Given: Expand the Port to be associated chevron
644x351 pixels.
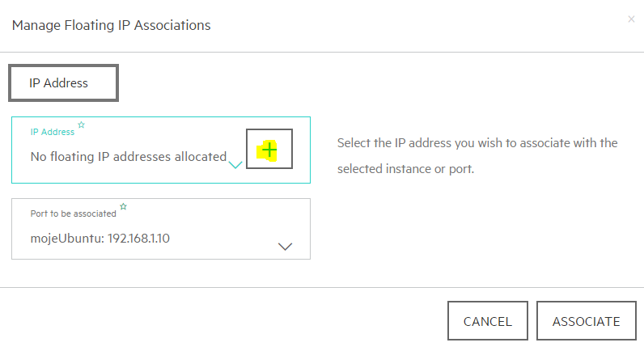Looking at the screenshot, I should [x=285, y=247].
